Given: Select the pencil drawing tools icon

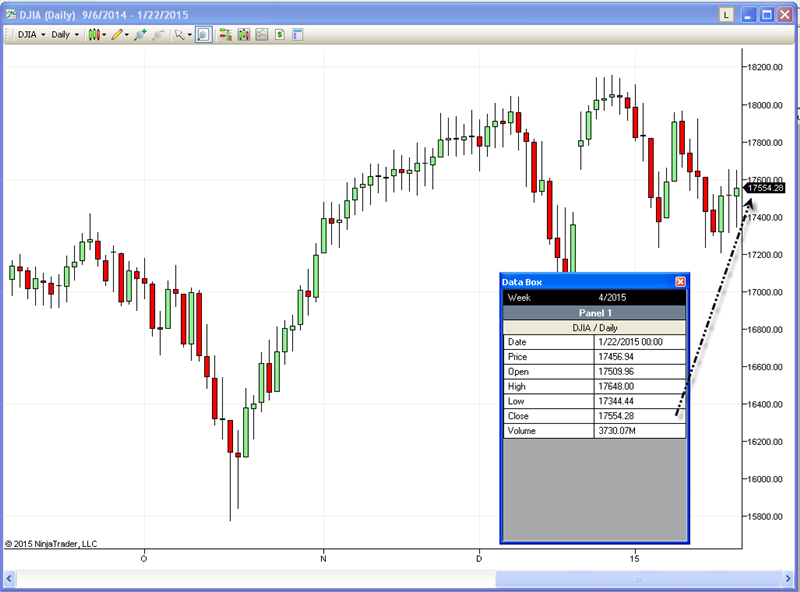Looking at the screenshot, I should click(117, 35).
